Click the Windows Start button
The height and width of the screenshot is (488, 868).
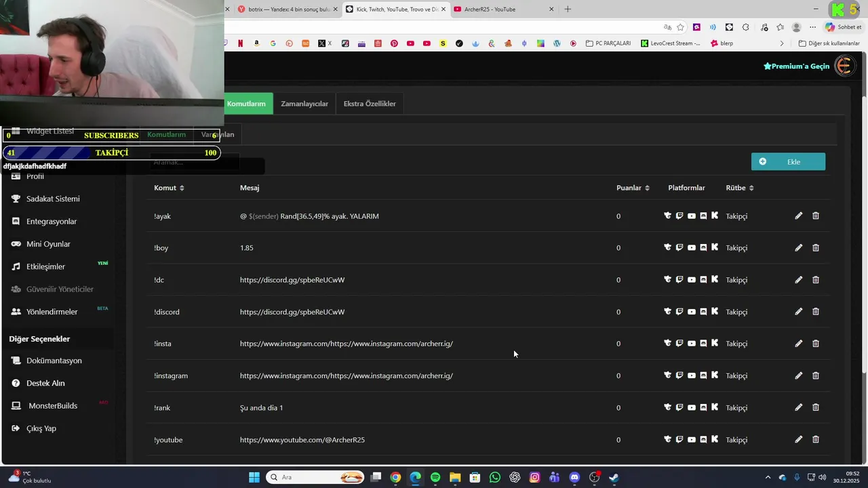click(x=254, y=477)
